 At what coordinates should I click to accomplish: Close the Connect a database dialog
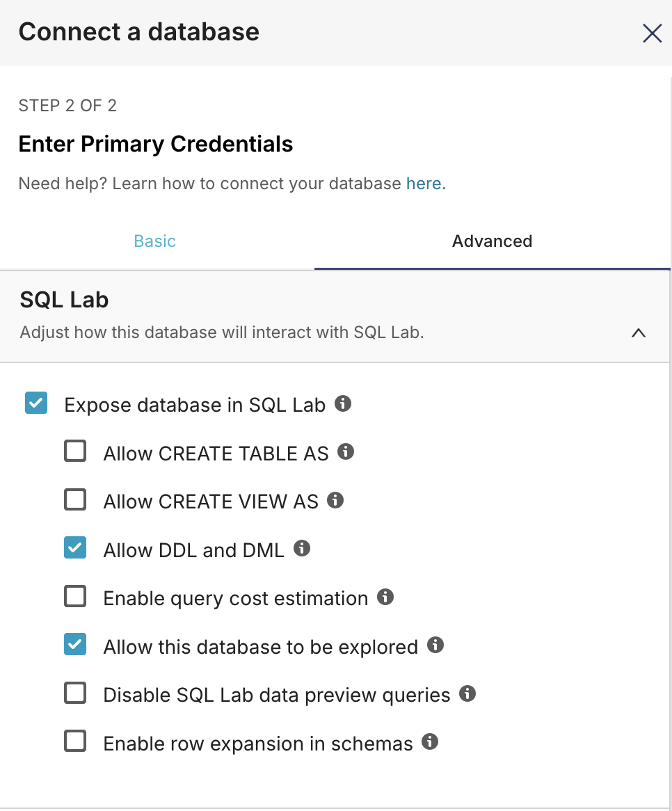point(652,33)
